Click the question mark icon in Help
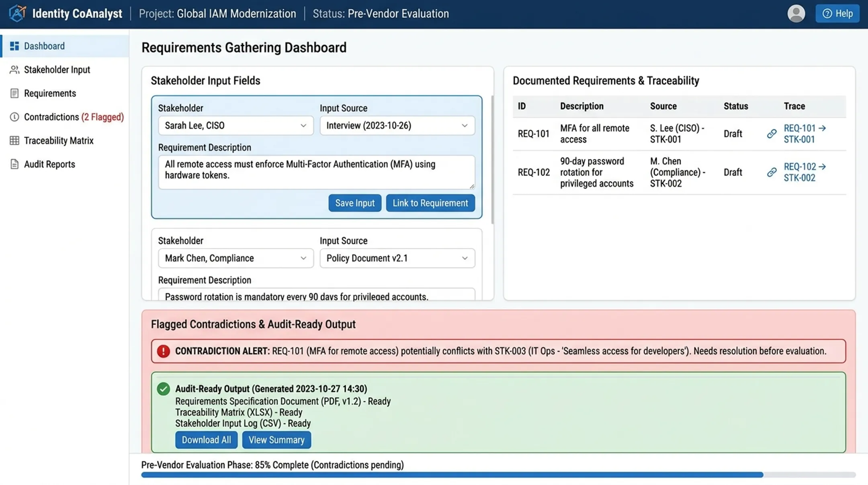 pos(827,14)
